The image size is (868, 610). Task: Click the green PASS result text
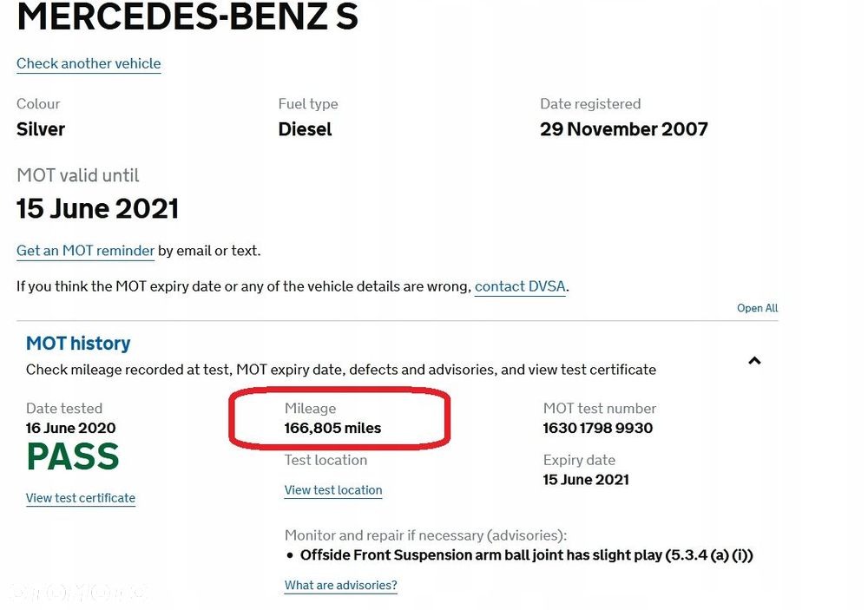tap(73, 457)
